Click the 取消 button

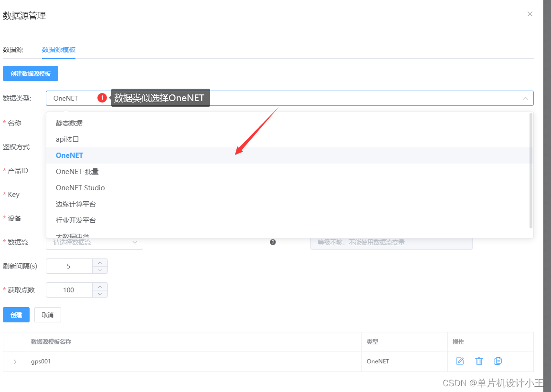tap(48, 315)
